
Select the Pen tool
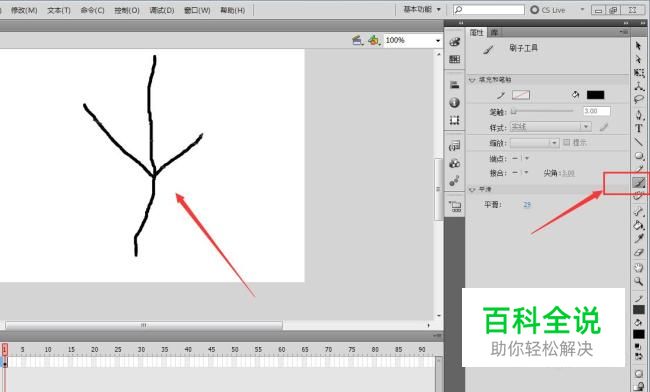tap(639, 115)
